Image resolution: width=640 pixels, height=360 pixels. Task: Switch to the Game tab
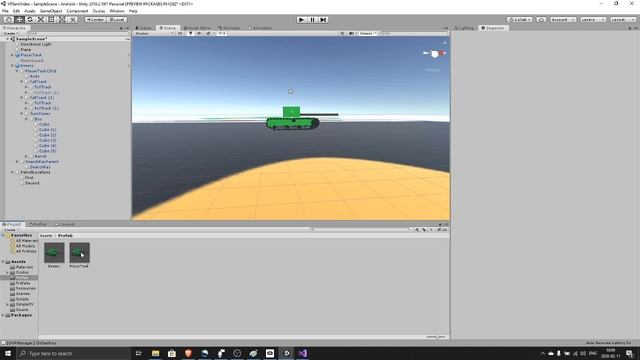coord(144,28)
